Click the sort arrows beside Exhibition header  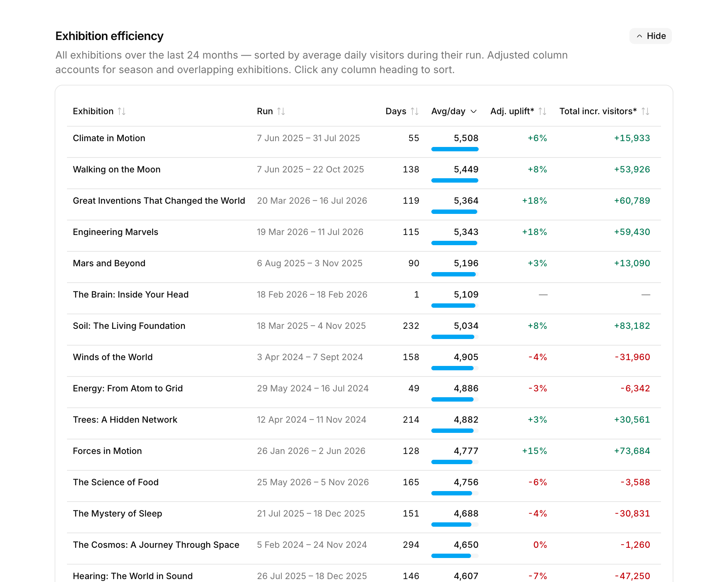click(122, 111)
